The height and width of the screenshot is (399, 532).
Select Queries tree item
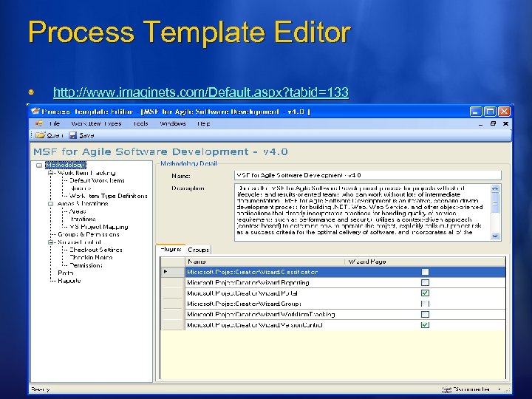(x=81, y=188)
